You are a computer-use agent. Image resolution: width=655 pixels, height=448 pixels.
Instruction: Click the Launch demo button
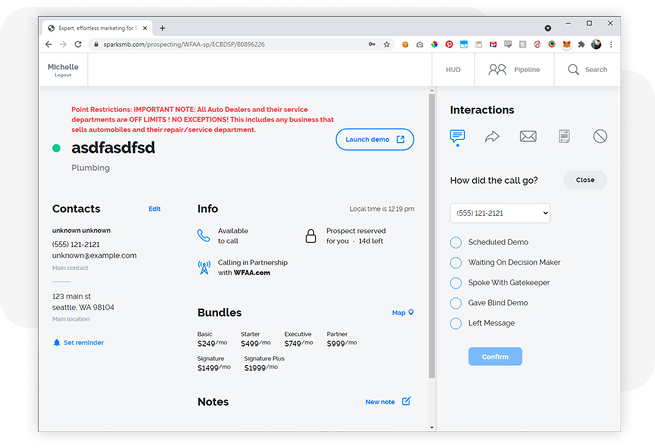pyautogui.click(x=374, y=139)
